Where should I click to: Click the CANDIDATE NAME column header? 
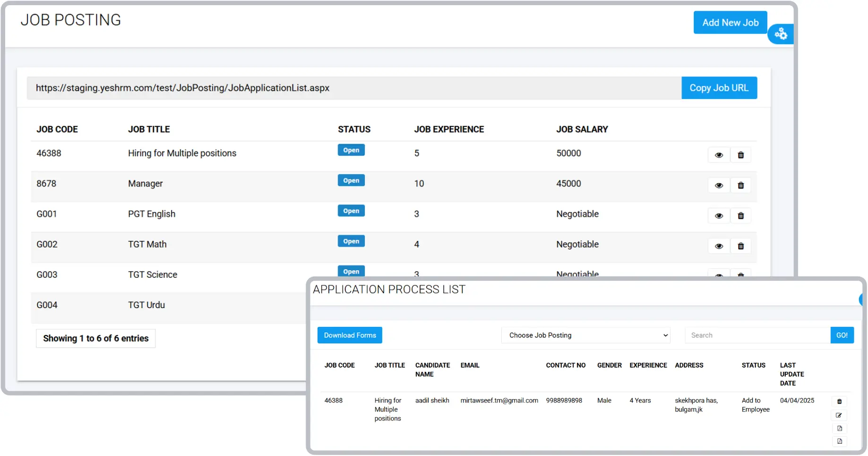click(x=432, y=370)
